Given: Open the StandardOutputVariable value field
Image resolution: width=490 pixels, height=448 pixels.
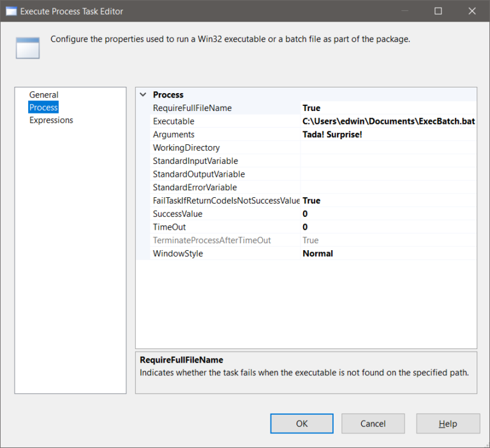Looking at the screenshot, I should pos(389,174).
